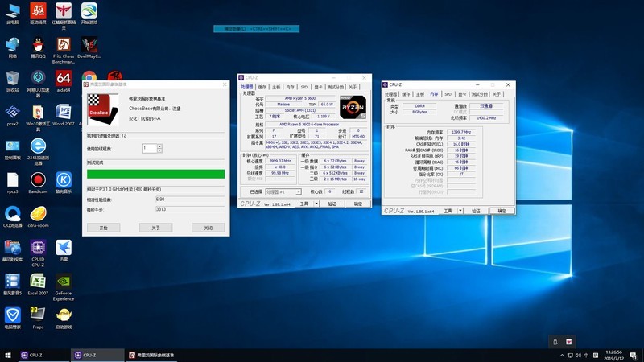Open the taskbar clock and date

tap(614, 355)
